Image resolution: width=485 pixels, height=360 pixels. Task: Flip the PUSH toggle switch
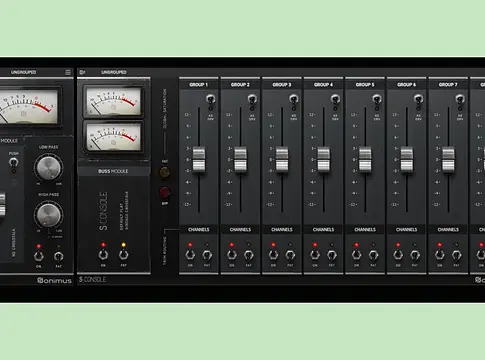13,163
